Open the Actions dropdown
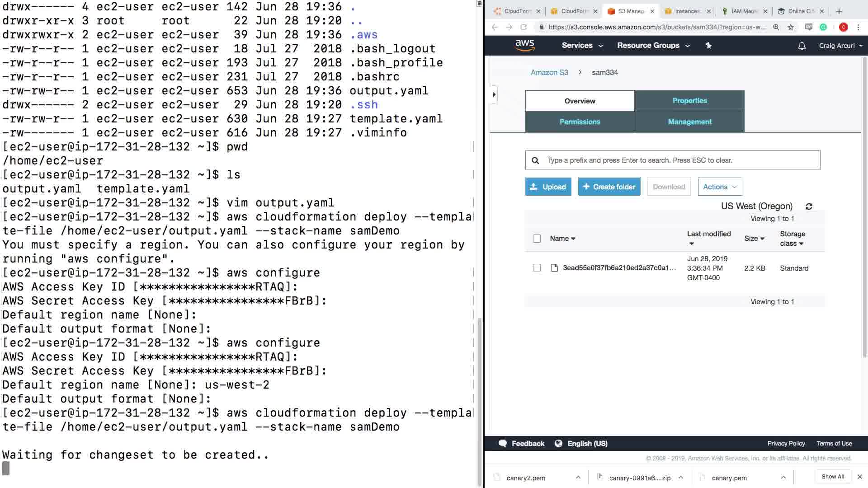The height and width of the screenshot is (488, 868). (719, 187)
